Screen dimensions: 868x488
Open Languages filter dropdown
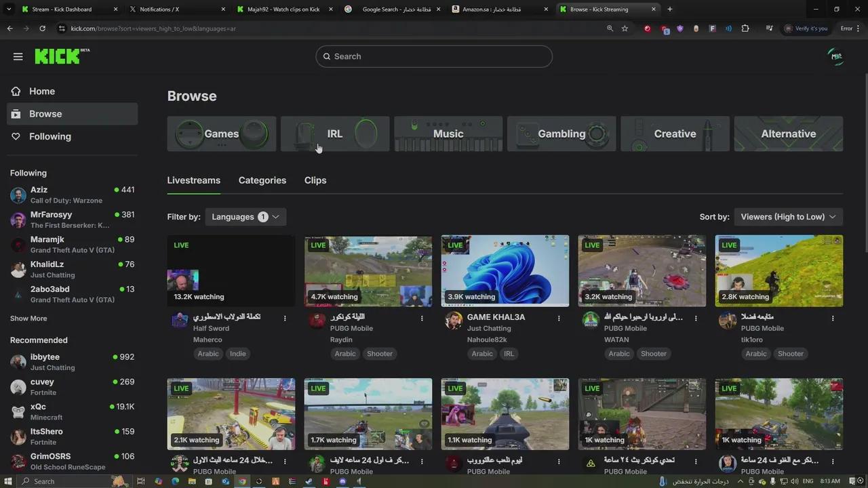[x=245, y=217]
